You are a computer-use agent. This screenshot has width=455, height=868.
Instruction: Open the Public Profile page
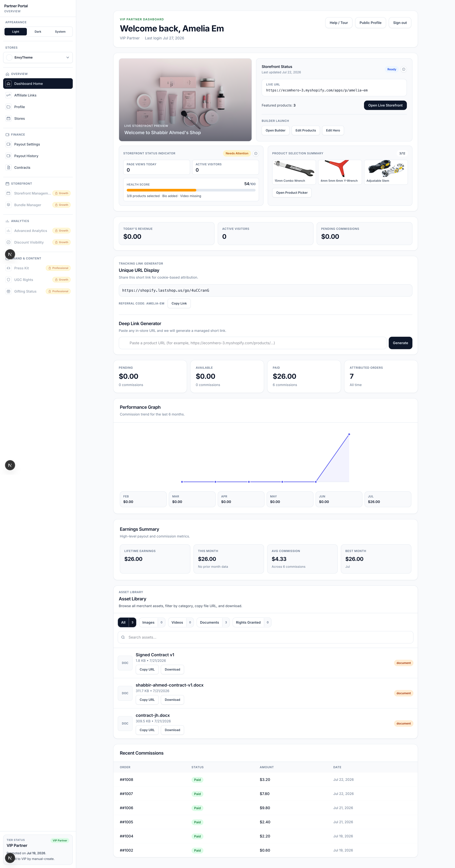370,23
